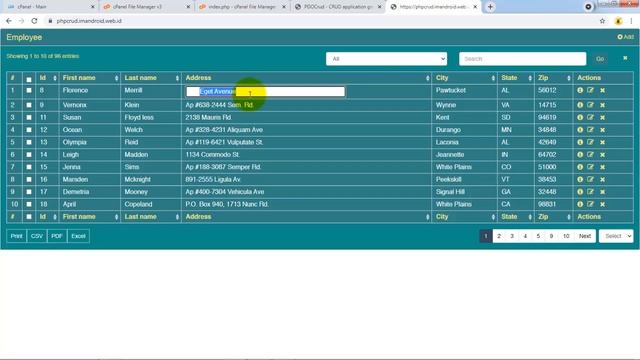View details for Florence Merrill row

tap(580, 90)
